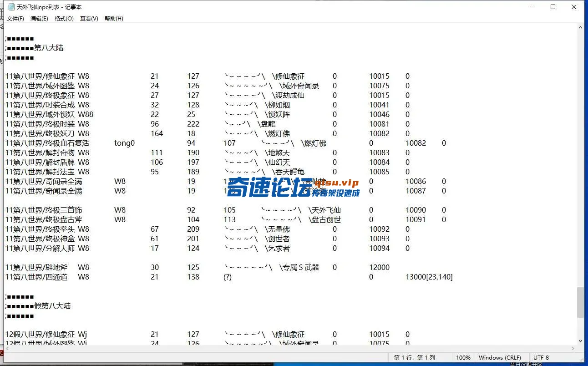The width and height of the screenshot is (588, 366).
Task: Click the 天外飞仙 name
Action: 326,210
